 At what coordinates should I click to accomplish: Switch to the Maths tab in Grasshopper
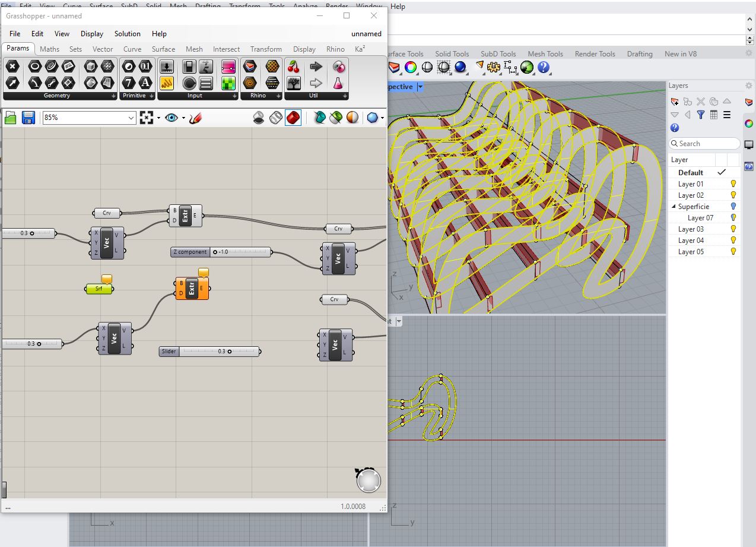[49, 49]
